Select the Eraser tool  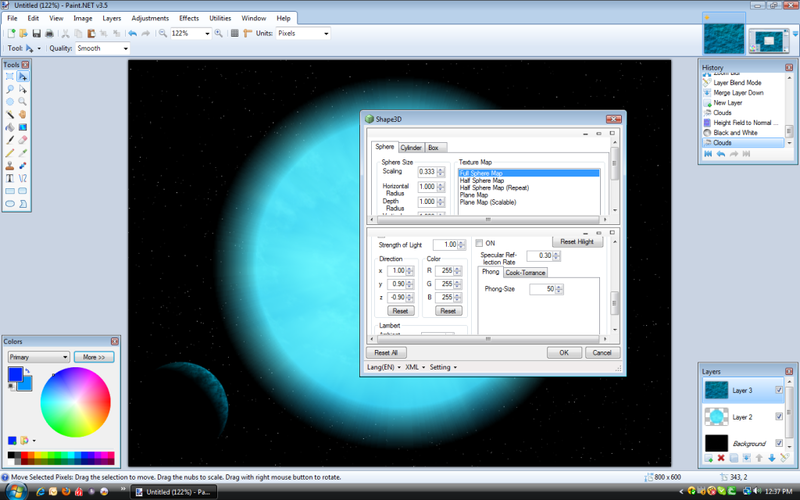[x=22, y=140]
